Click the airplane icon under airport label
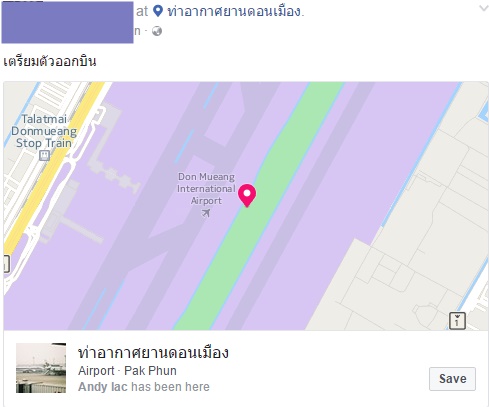This screenshot has height=407, width=489. [206, 213]
